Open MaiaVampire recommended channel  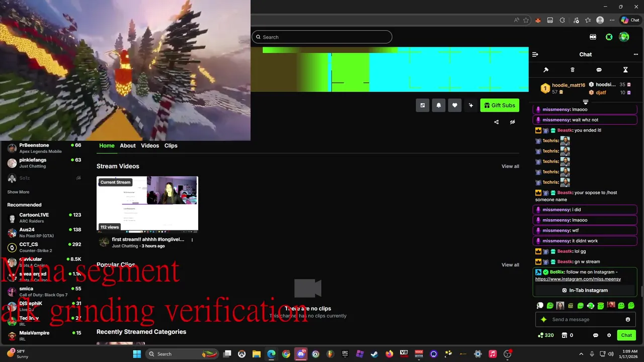pos(44,335)
